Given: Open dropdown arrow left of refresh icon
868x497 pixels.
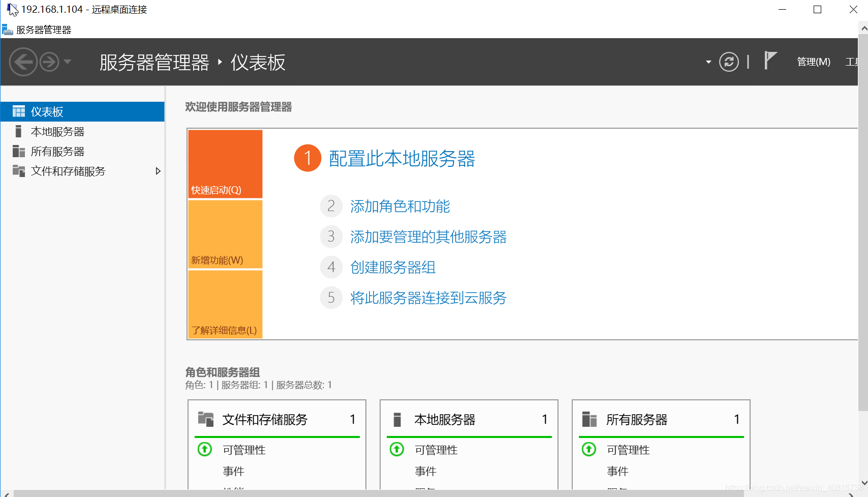Looking at the screenshot, I should (708, 62).
